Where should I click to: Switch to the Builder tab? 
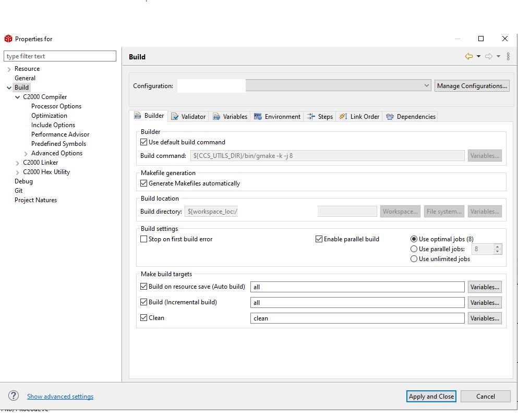pyautogui.click(x=149, y=116)
